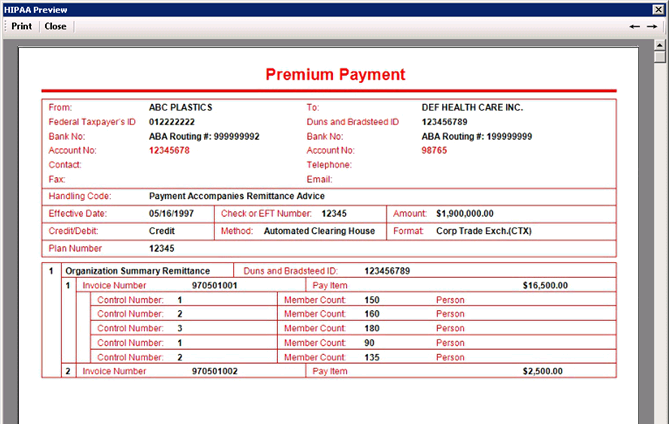Click the red recipient account number 98765
This screenshot has width=669, height=424.
click(434, 150)
